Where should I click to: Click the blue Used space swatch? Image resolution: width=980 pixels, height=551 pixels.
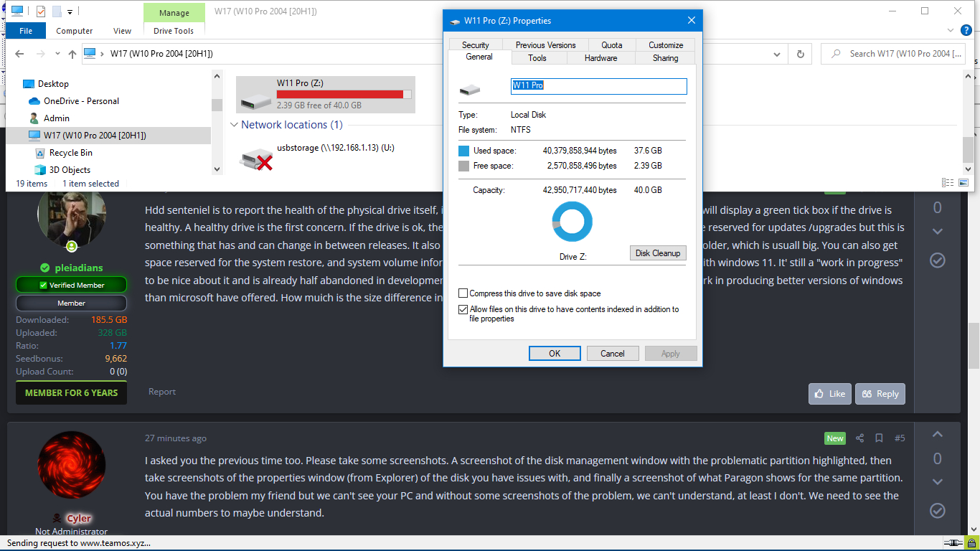point(463,151)
